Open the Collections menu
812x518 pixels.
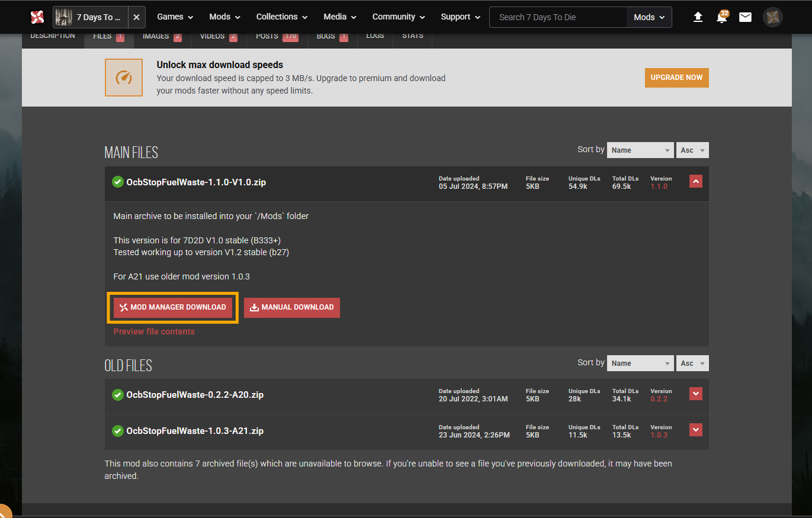click(282, 17)
